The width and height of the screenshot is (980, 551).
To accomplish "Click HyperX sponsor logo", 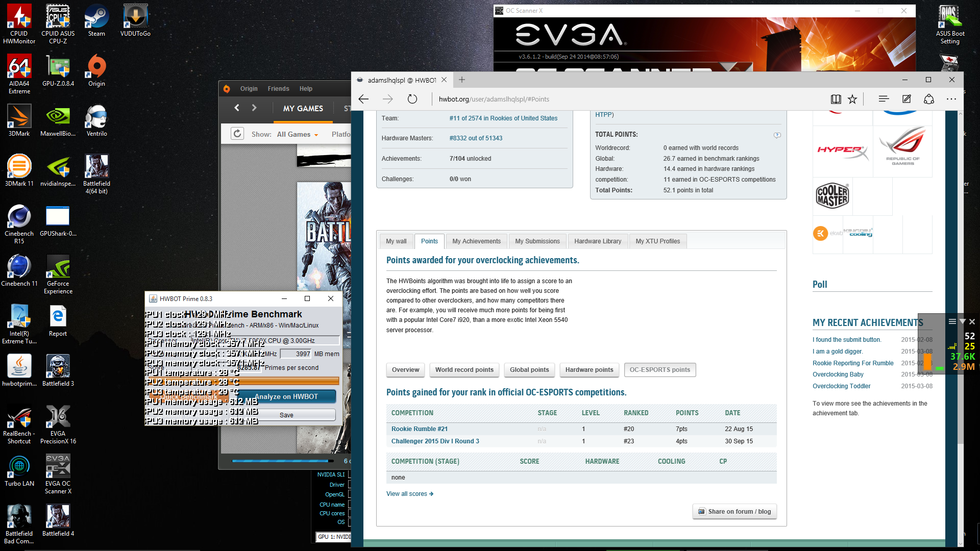I will click(x=842, y=151).
